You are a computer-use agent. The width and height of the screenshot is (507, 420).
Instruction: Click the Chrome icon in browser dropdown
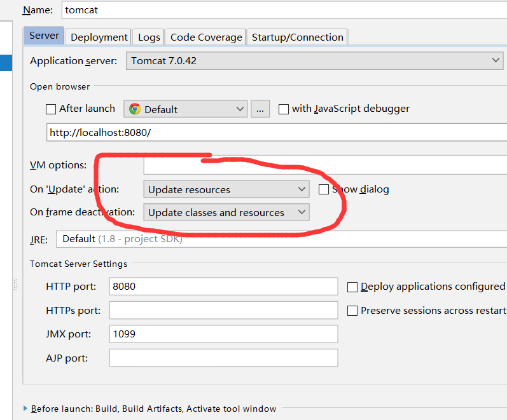[x=135, y=109]
